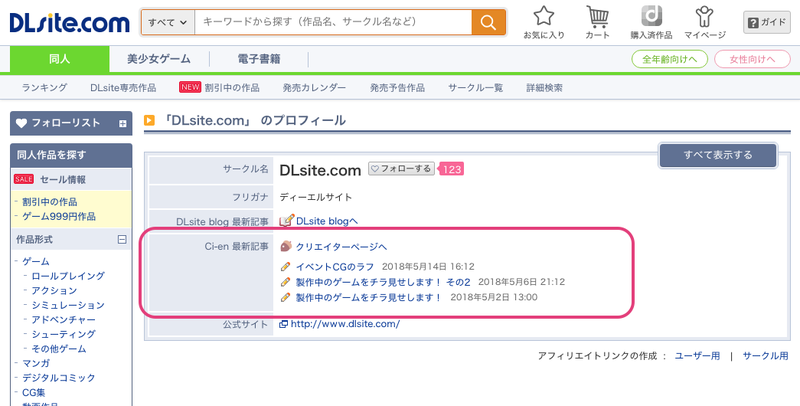Click the DLsite.com logo
This screenshot has width=800, height=406.
pyautogui.click(x=69, y=23)
